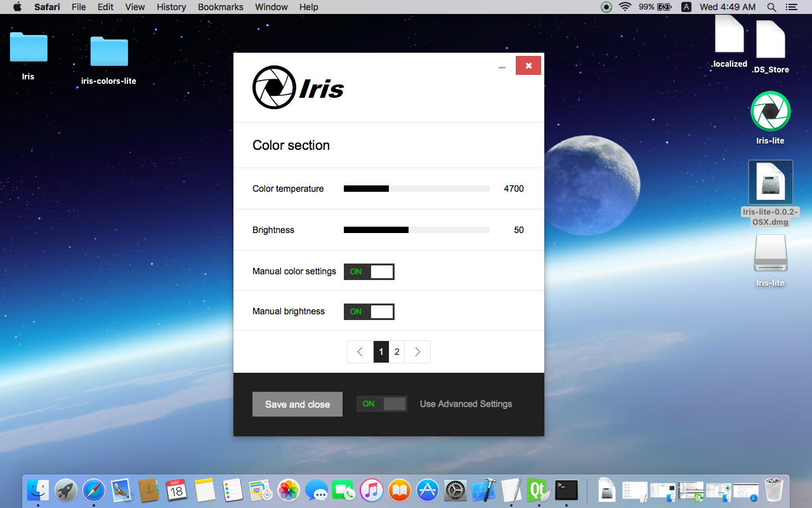
Task: Click battery status icon
Action: pos(664,7)
